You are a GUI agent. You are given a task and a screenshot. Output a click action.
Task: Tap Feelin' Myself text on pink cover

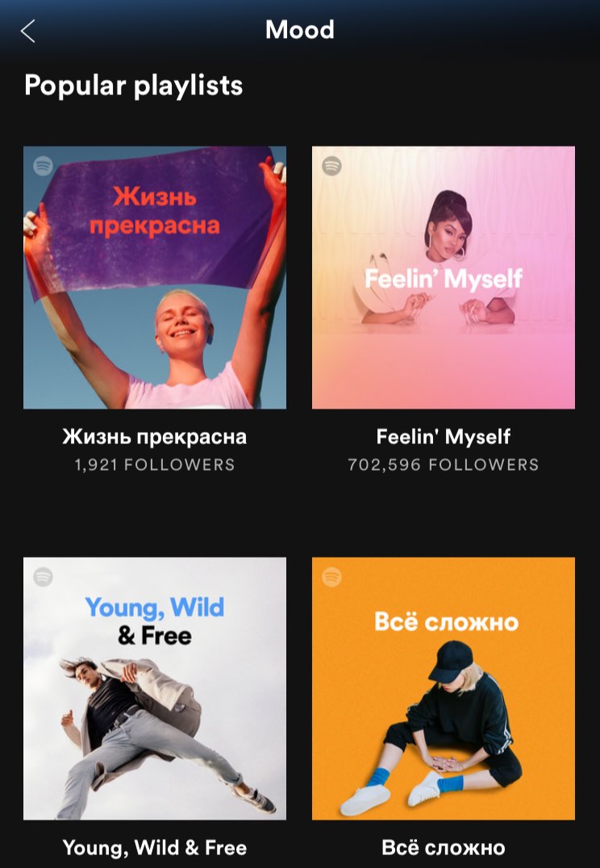click(x=444, y=278)
